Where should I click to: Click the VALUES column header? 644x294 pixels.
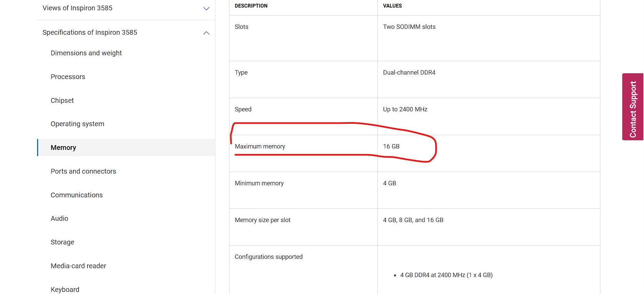click(392, 6)
